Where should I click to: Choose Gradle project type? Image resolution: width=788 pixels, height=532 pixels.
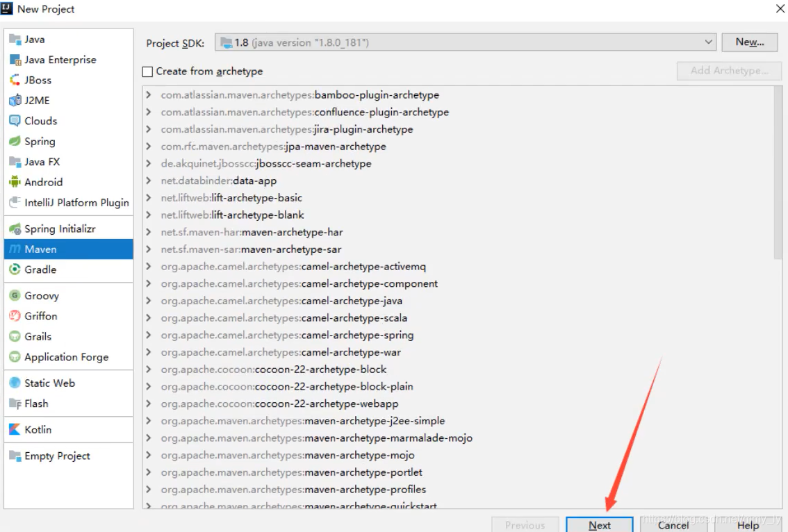[x=69, y=269]
